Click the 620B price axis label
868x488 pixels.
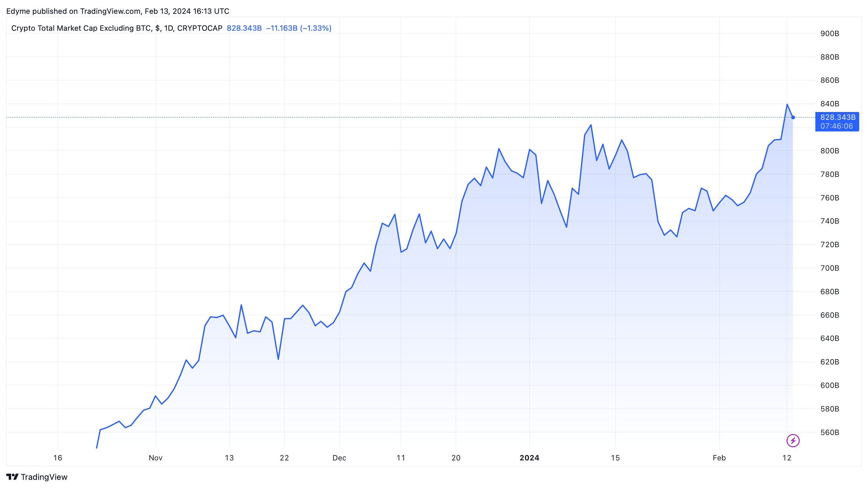tap(829, 362)
